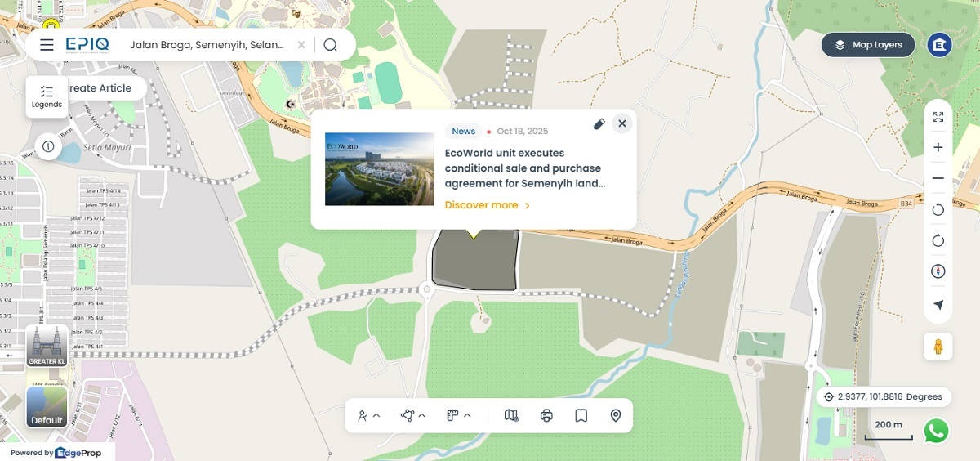This screenshot has width=980, height=461.
Task: Clear the Jalan Broga search text
Action: (301, 45)
